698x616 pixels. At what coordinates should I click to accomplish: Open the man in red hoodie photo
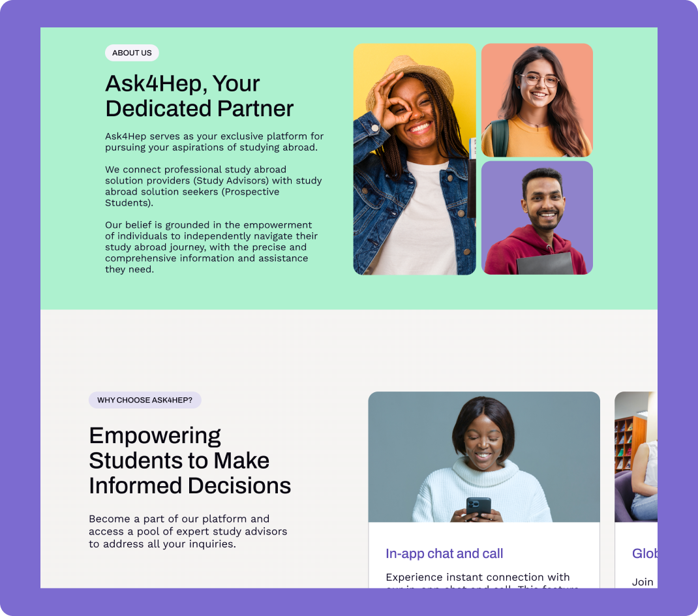pos(537,218)
